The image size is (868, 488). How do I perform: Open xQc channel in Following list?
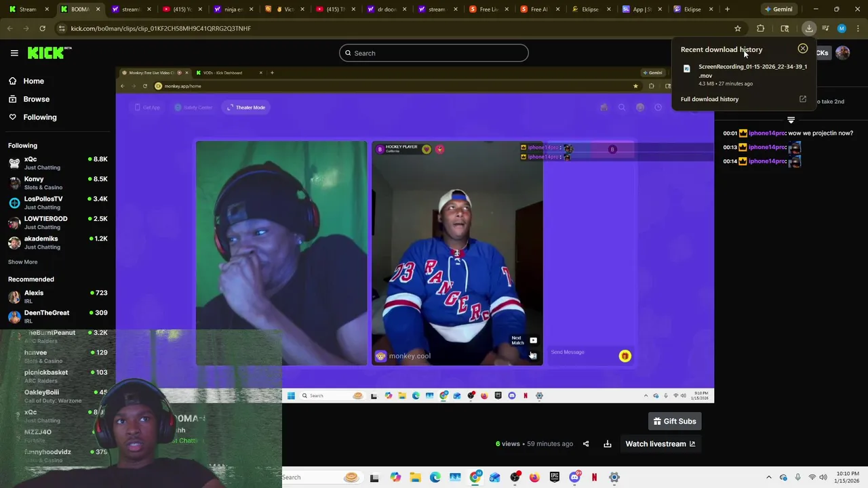[x=58, y=163]
